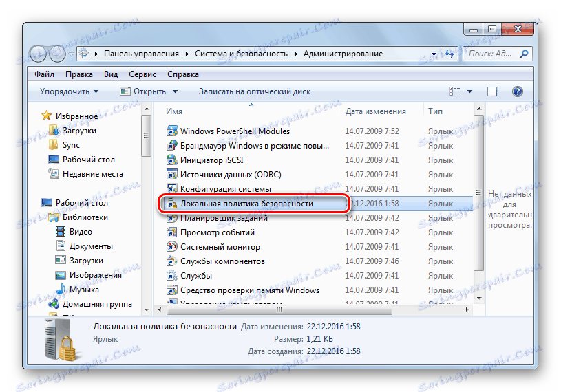Click the Back navigation button

(38, 54)
